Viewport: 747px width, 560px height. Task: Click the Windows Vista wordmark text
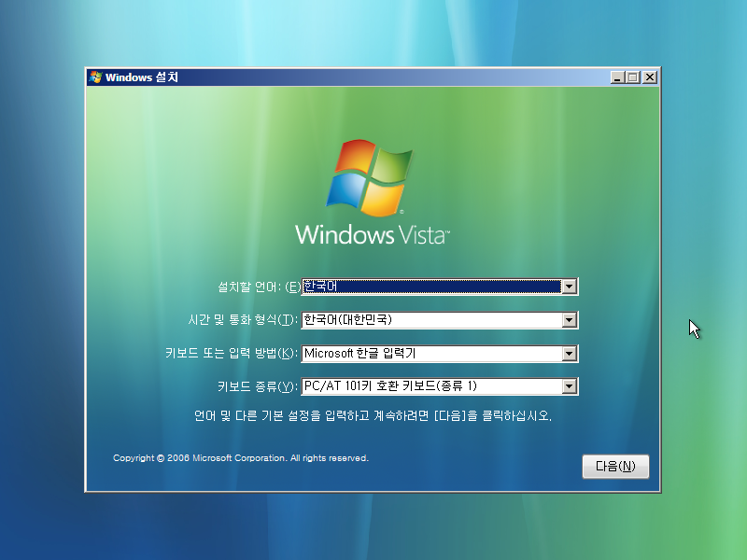click(x=372, y=235)
